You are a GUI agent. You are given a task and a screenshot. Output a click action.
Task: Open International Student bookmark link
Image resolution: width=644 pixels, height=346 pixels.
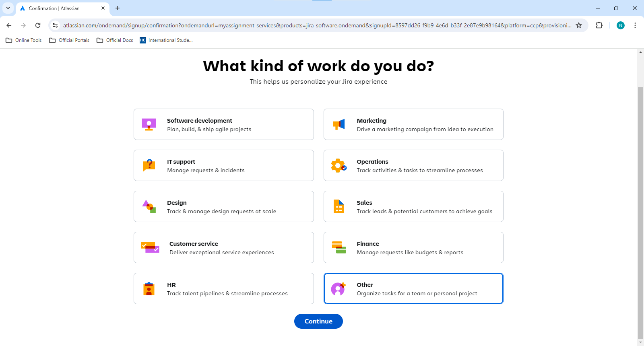coord(166,40)
